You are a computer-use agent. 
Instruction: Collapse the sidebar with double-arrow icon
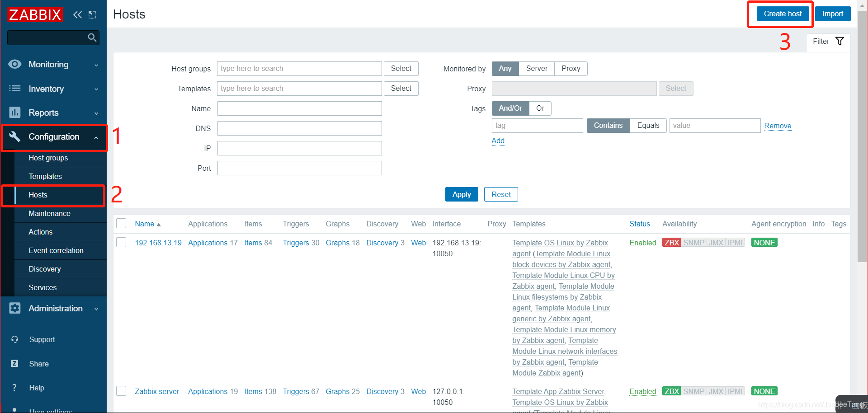click(x=77, y=14)
